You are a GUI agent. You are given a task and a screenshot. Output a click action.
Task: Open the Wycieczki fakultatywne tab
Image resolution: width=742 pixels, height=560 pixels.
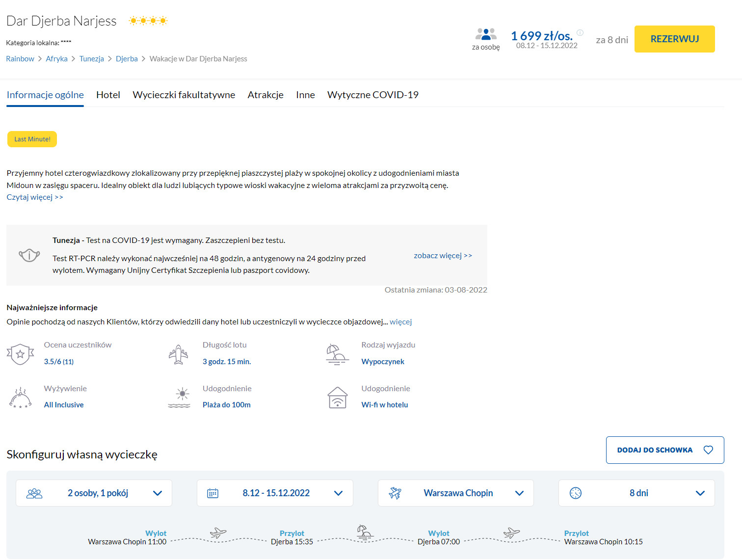[184, 95]
